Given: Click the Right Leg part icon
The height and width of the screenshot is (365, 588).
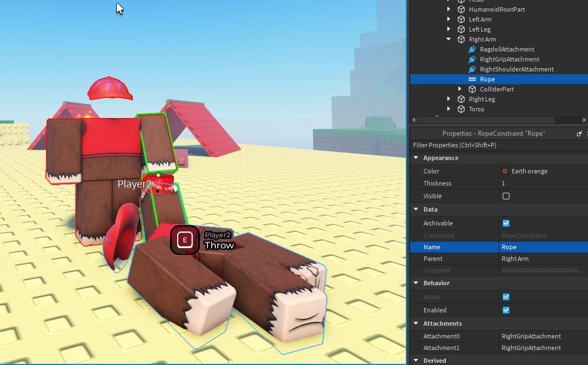Looking at the screenshot, I should [x=461, y=99].
